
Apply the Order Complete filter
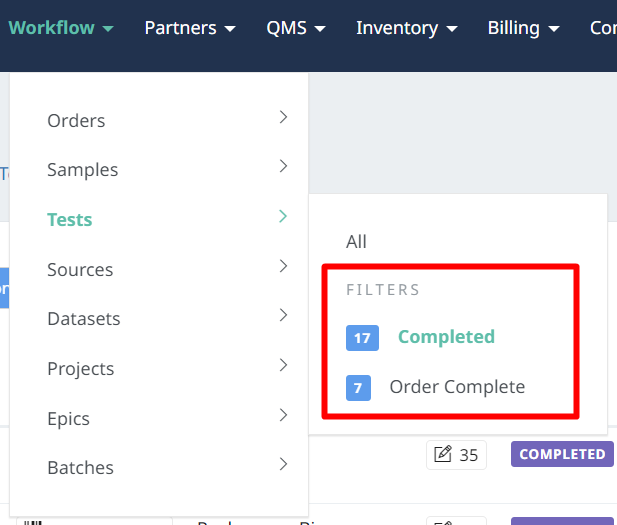(457, 387)
